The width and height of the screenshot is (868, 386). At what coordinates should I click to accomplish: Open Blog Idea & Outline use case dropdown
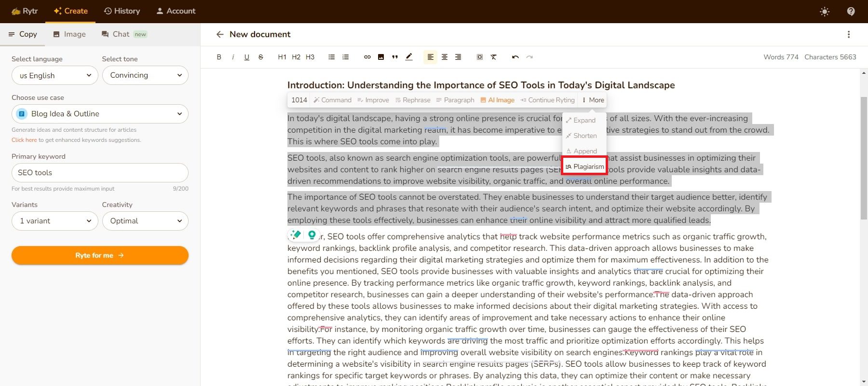[x=100, y=114]
